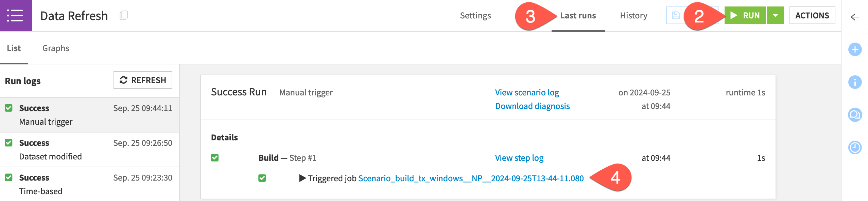Open the info details icon in sidebar
The image size is (868, 201).
[855, 82]
